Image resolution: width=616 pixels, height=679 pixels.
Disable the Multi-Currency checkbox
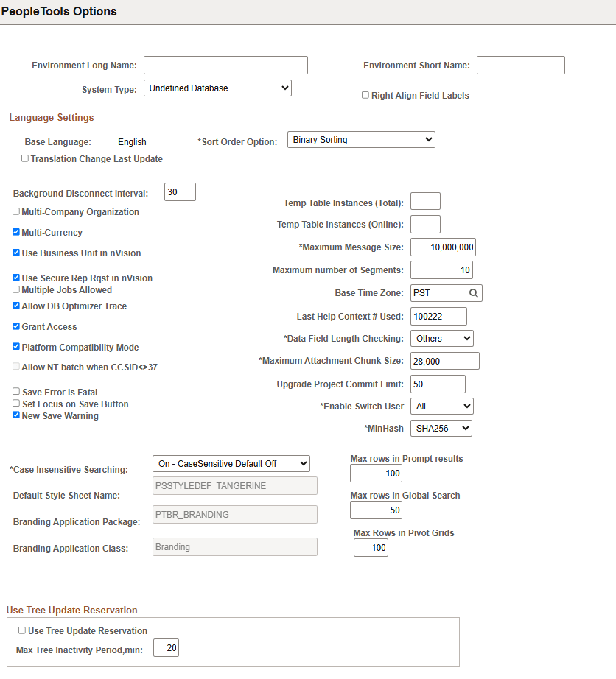point(15,232)
